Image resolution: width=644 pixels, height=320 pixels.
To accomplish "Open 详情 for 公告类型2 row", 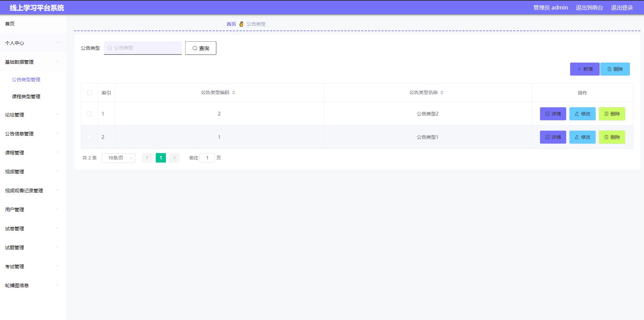I will (553, 114).
